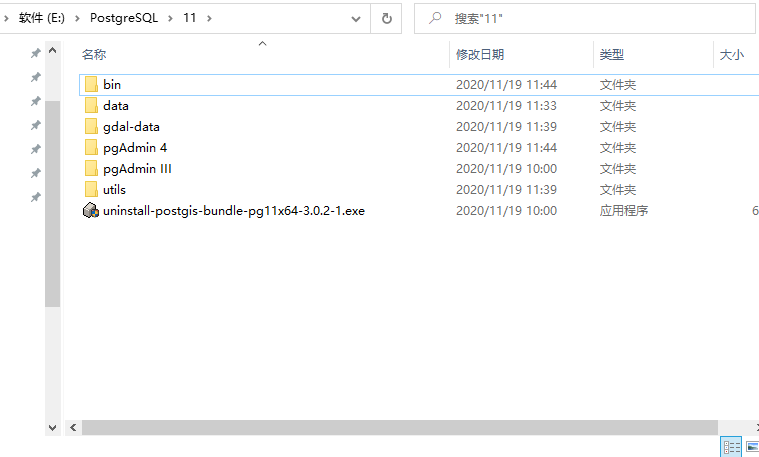Screen dimensions: 759x457
Task: Expand the chevron after folder 11
Action: [208, 19]
